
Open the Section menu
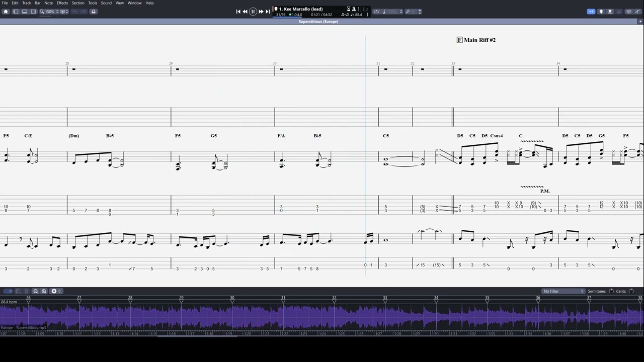[78, 3]
